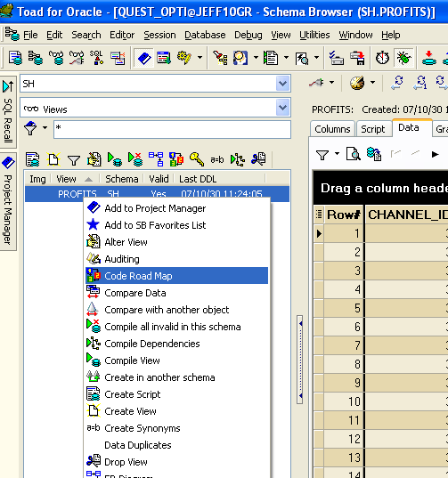The height and width of the screenshot is (478, 448).
Task: Click the stopwatch timer toolbar icon
Action: (x=382, y=58)
